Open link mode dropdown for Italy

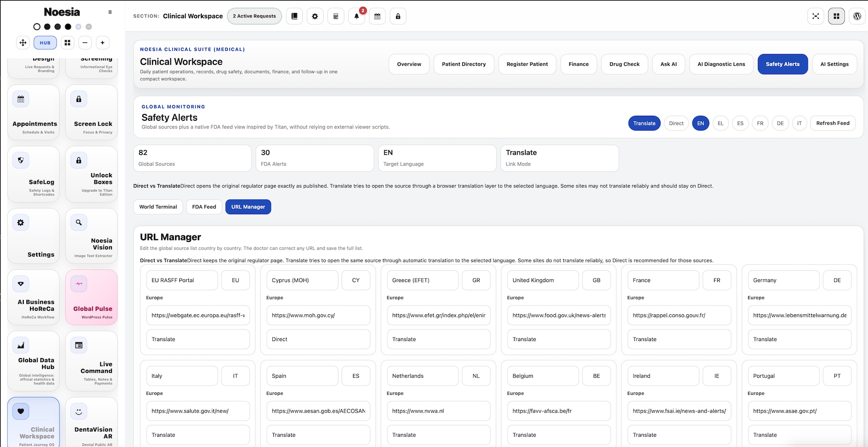tap(198, 435)
